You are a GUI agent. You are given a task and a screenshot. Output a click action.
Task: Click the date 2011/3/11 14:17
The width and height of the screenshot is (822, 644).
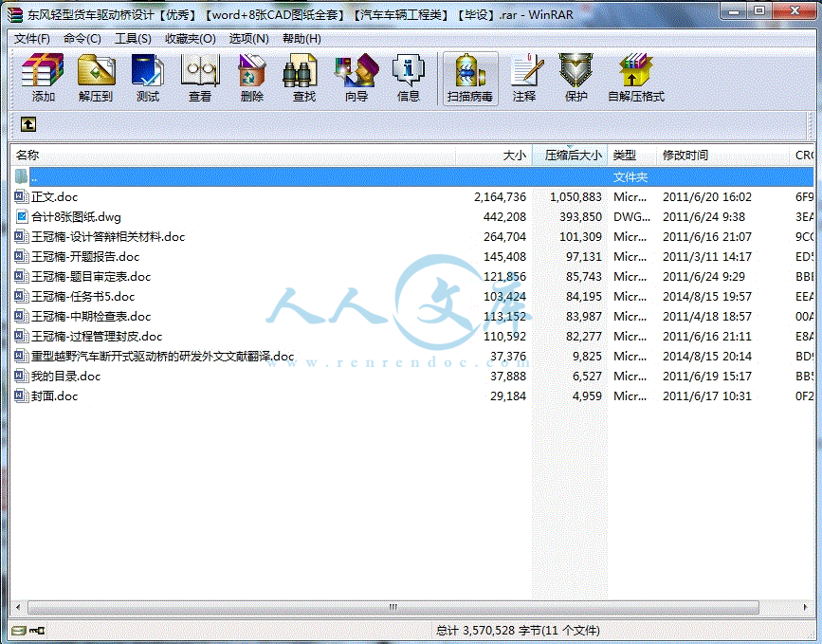pyautogui.click(x=707, y=256)
